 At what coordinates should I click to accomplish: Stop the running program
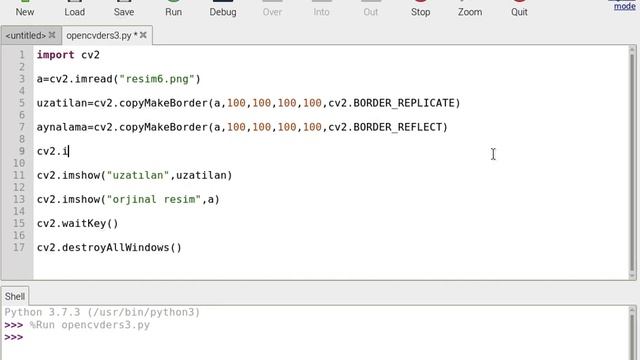pyautogui.click(x=420, y=9)
